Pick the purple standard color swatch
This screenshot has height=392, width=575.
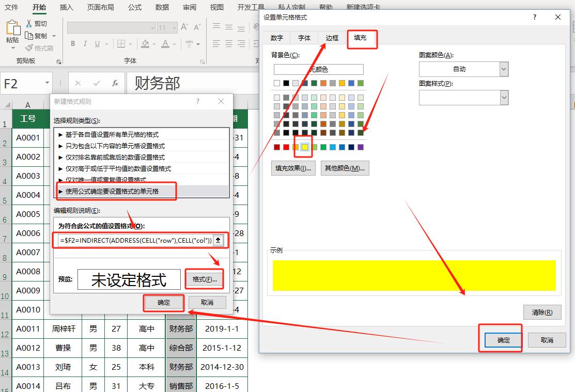point(361,147)
